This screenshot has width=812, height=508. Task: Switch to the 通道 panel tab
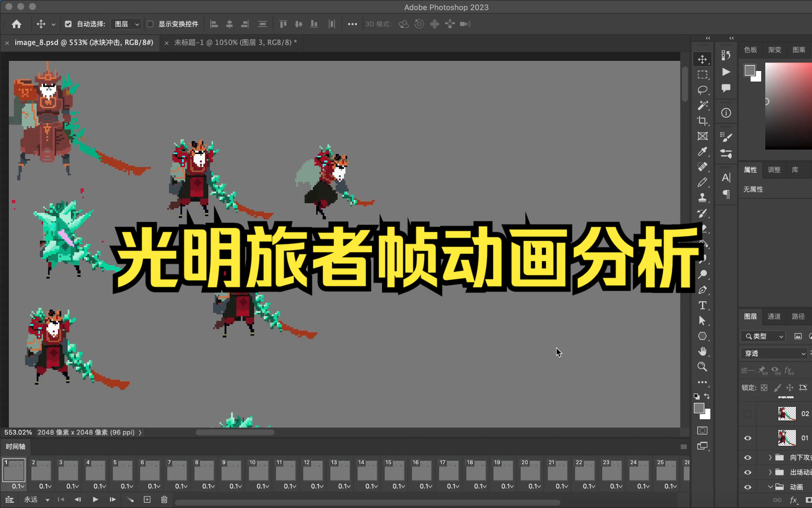[774, 316]
